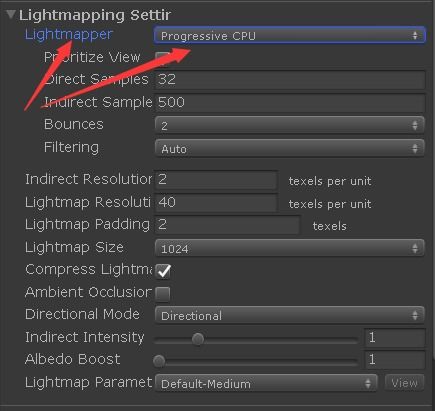Click the Indirect Intensity value field
The height and width of the screenshot is (411, 435).
pos(395,338)
